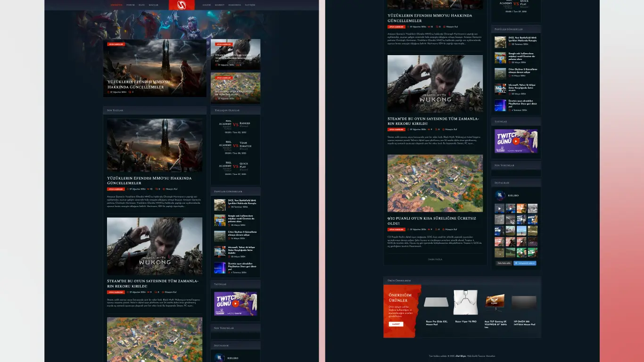The width and height of the screenshot is (644, 362).
Task: Open the Riel Academy vs Team D.Match event
Action: (x=235, y=147)
